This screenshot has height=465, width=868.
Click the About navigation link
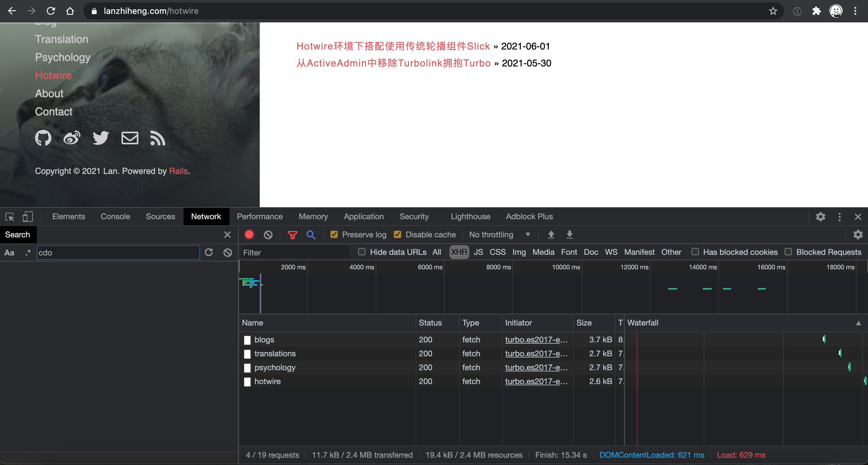point(49,93)
